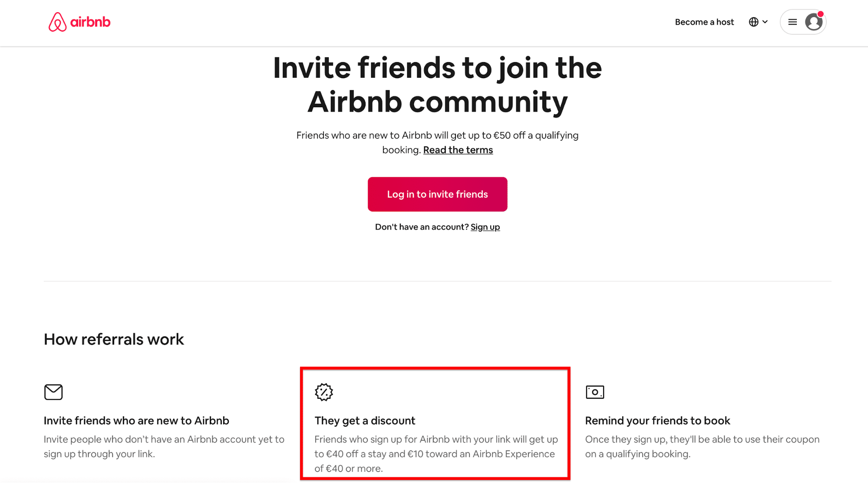
Task: Click the envelope invite icon
Action: 53,392
